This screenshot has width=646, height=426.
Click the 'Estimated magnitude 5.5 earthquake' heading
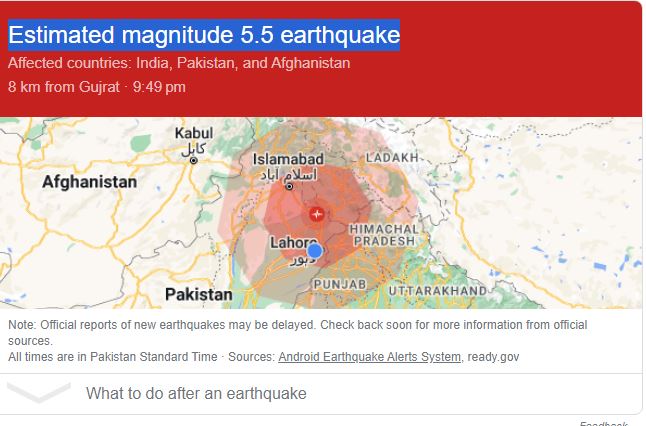pyautogui.click(x=204, y=35)
